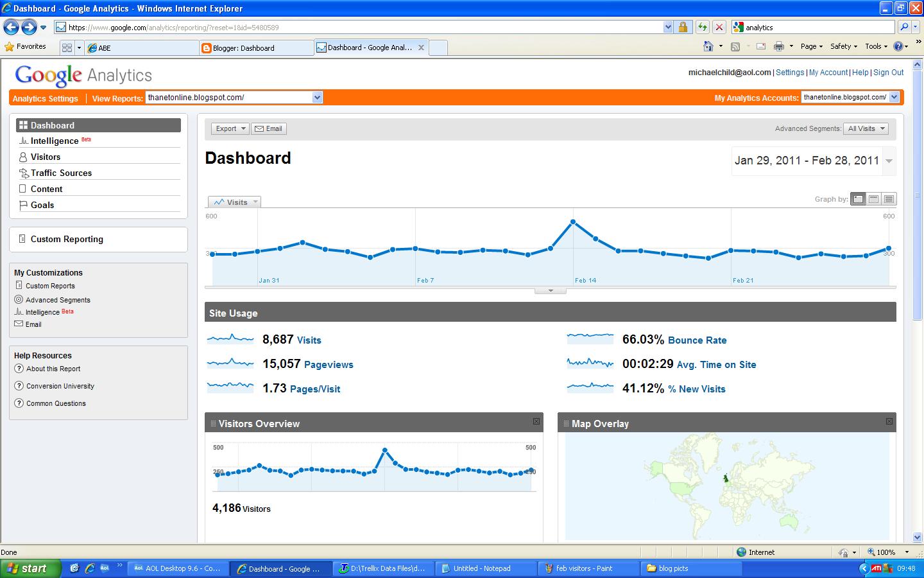924x578 pixels.
Task: Open the Tools menu dropdown
Action: click(876, 46)
